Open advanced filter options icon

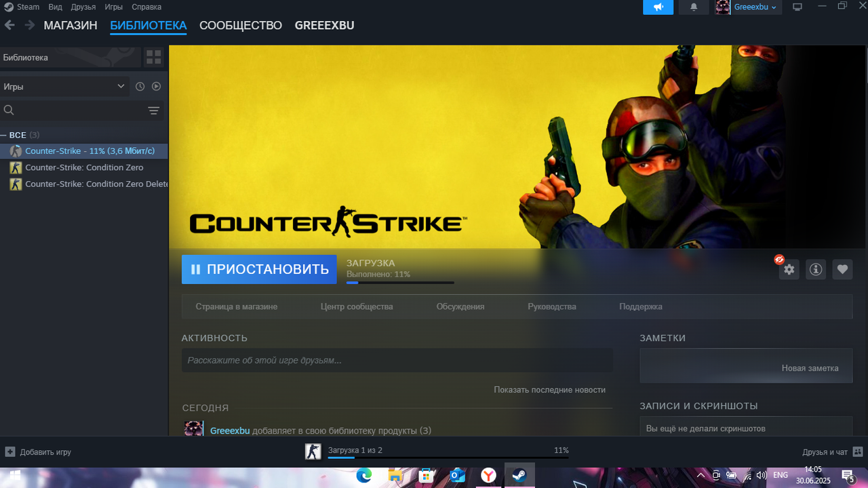pyautogui.click(x=154, y=110)
